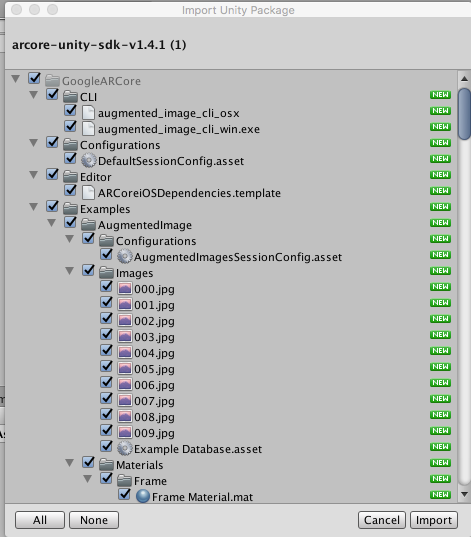Select the Frame Material.mat sphere icon
471x537 pixels.
click(143, 496)
